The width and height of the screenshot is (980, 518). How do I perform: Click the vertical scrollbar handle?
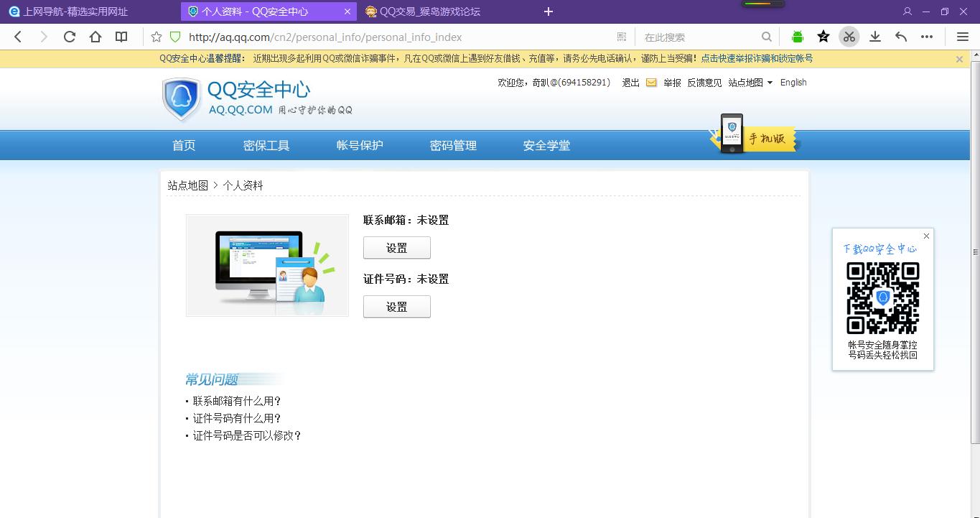(x=975, y=252)
